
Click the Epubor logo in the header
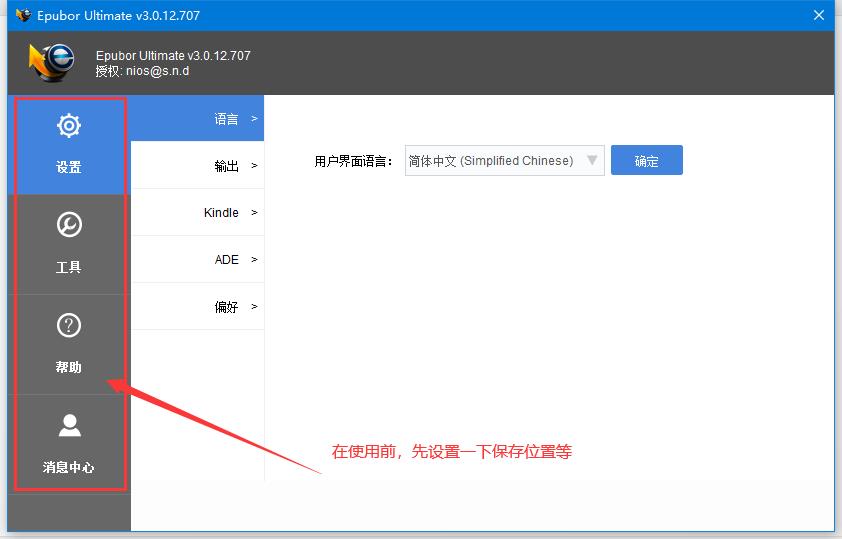click(x=51, y=62)
